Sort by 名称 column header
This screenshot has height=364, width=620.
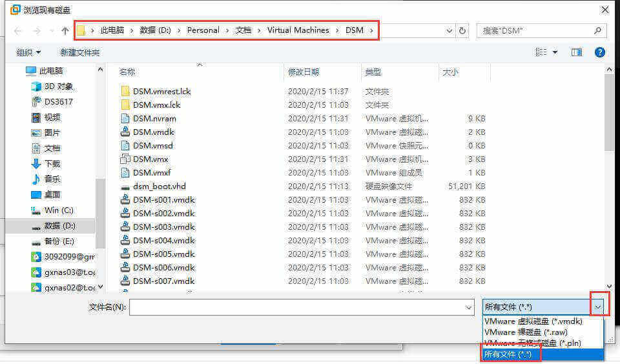pyautogui.click(x=127, y=72)
